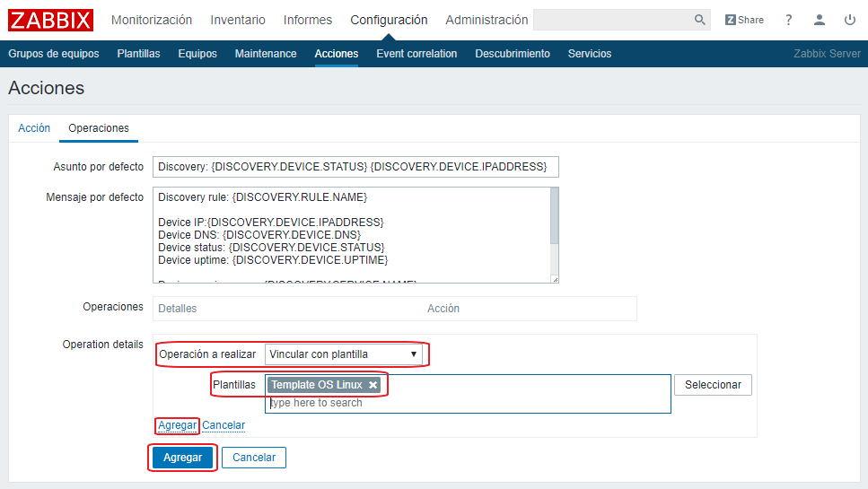Click the Acción column header
Screen dimensions: 868x489
tap(443, 309)
